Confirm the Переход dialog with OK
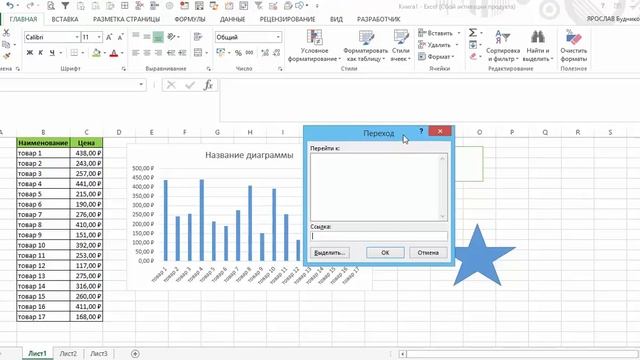640x360 pixels. click(x=385, y=253)
